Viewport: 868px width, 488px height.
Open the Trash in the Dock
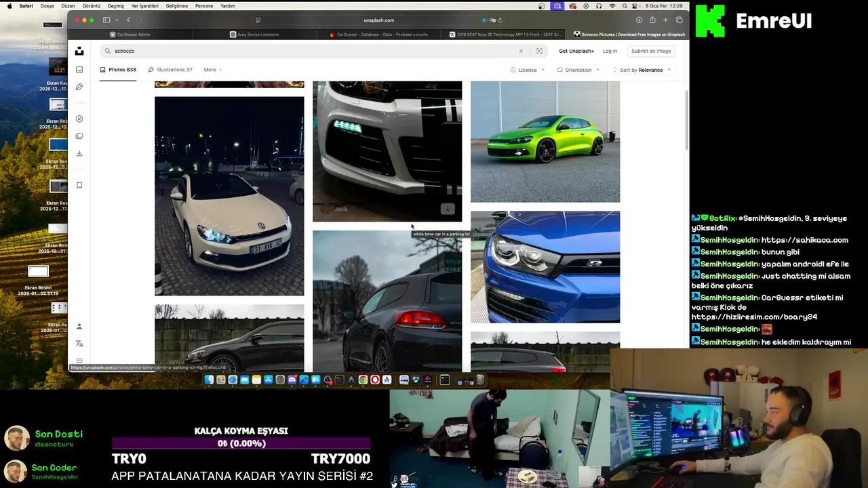click(479, 380)
